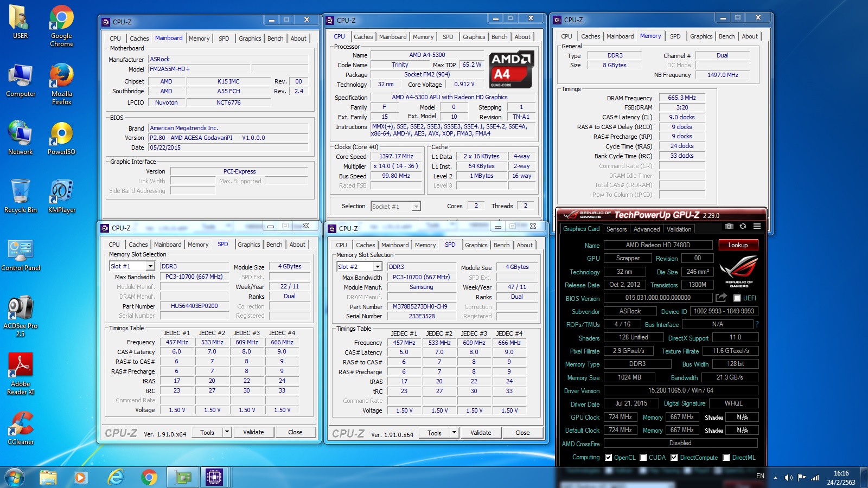Toggle the DirectCompute checkbox

point(674,458)
